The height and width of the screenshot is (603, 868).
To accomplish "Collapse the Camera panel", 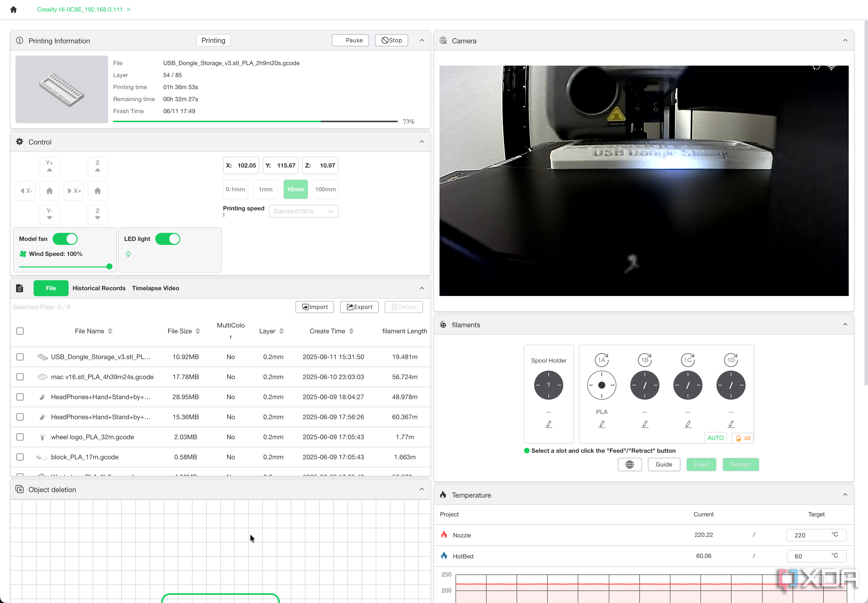I will [x=845, y=40].
